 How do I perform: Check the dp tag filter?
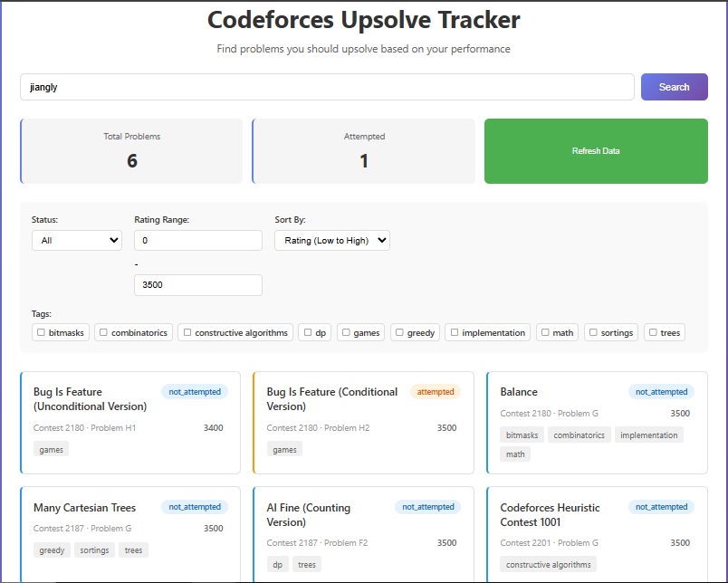click(x=307, y=332)
